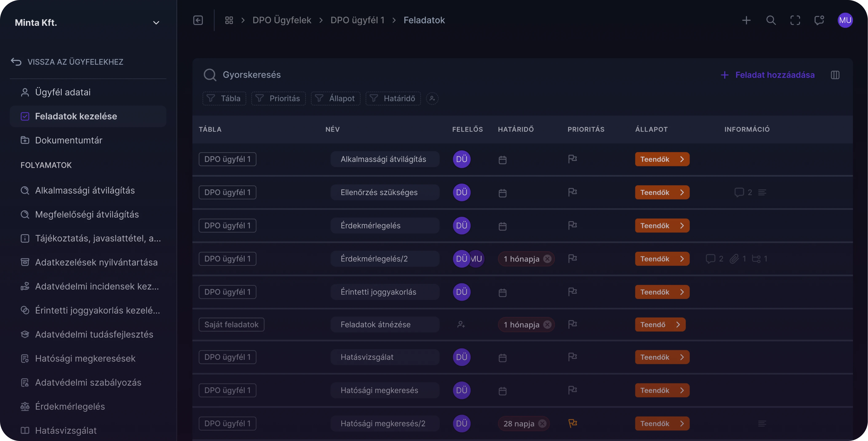
Task: Go to Adatkezelések nyilvántartása in sidebar
Action: point(96,262)
